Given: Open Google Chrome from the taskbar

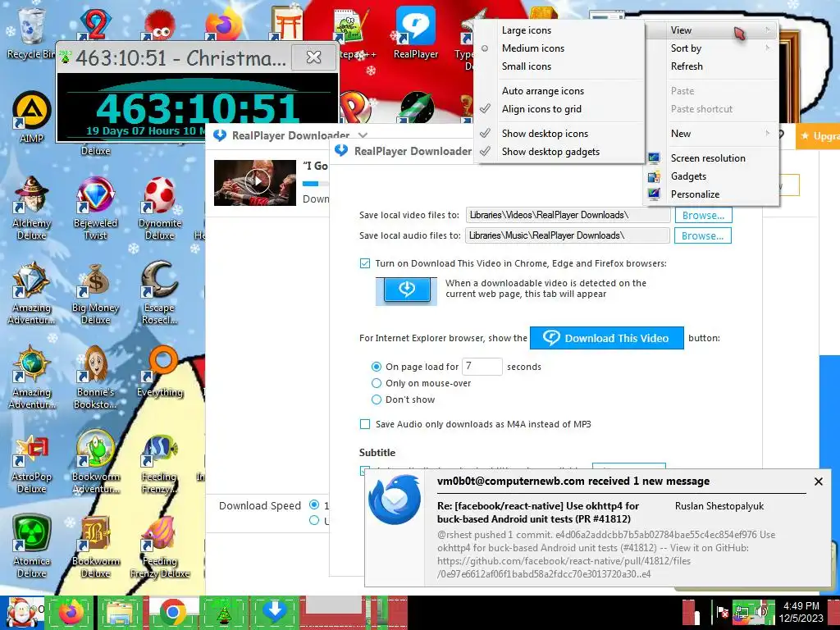Looking at the screenshot, I should (172, 612).
